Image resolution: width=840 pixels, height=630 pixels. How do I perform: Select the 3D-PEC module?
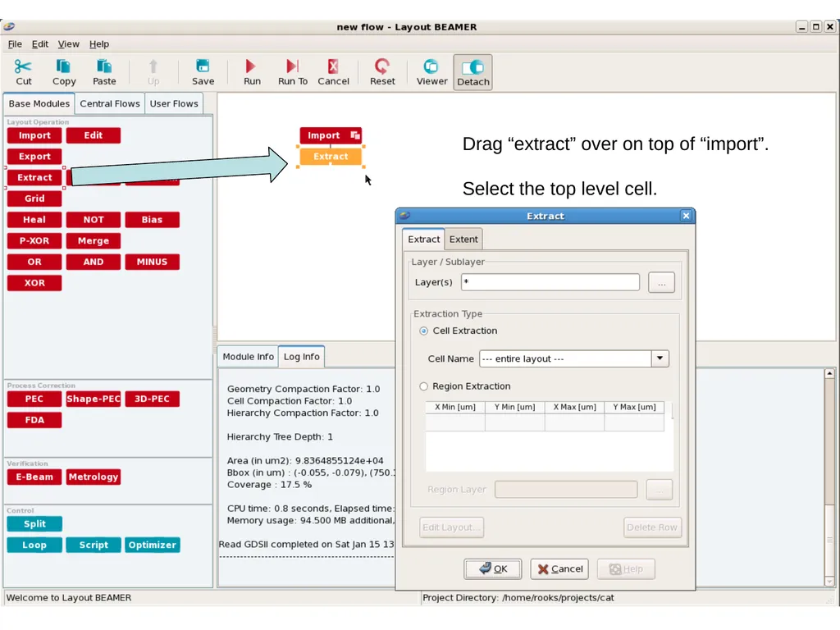click(x=152, y=399)
